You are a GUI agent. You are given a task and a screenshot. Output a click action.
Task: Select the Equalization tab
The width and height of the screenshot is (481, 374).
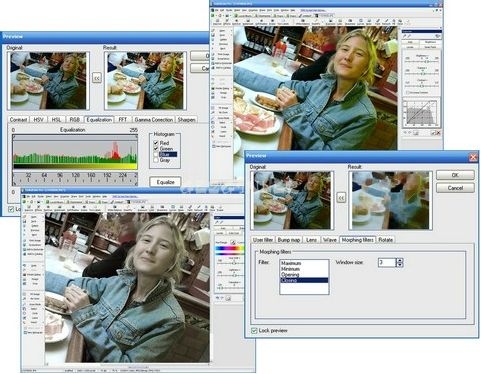point(99,119)
